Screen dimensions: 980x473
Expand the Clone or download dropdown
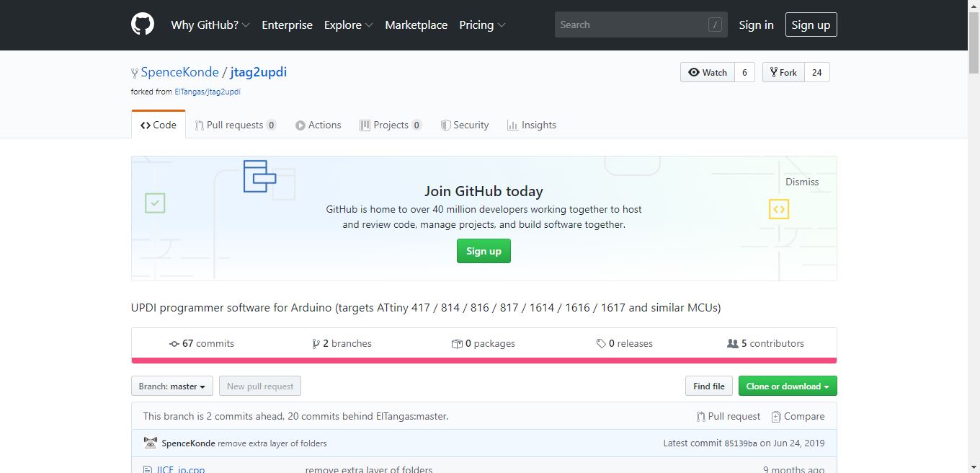(x=787, y=386)
